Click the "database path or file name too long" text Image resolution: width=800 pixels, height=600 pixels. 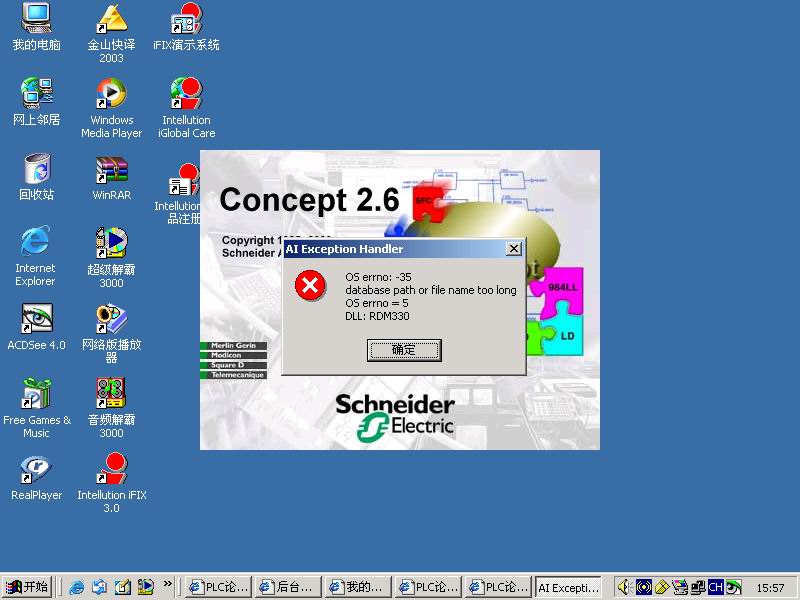[431, 290]
